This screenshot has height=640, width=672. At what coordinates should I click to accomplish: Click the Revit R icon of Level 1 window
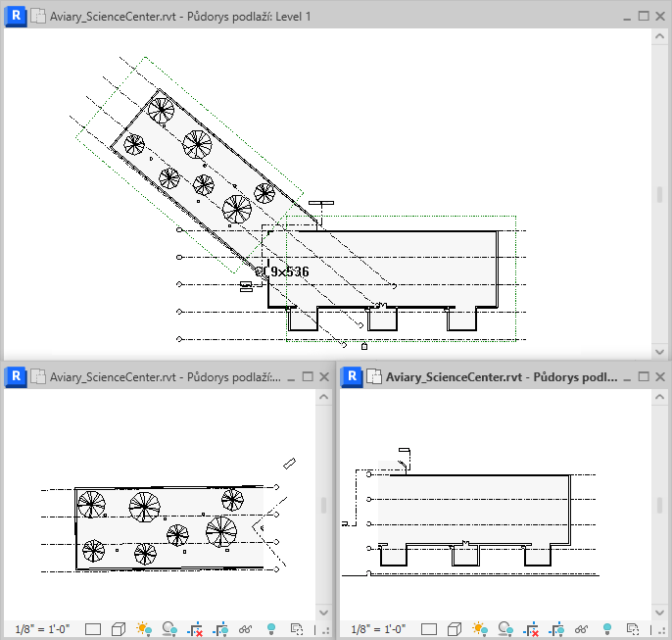[16, 16]
